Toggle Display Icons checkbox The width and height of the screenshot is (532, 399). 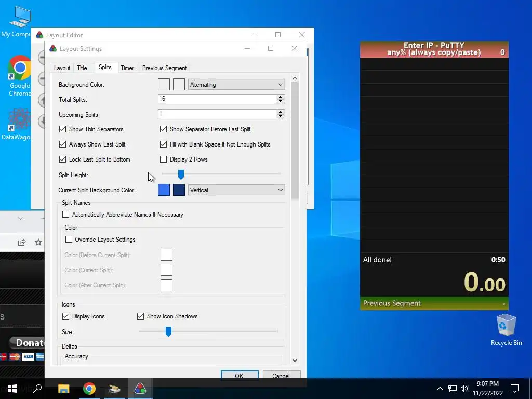pyautogui.click(x=65, y=316)
